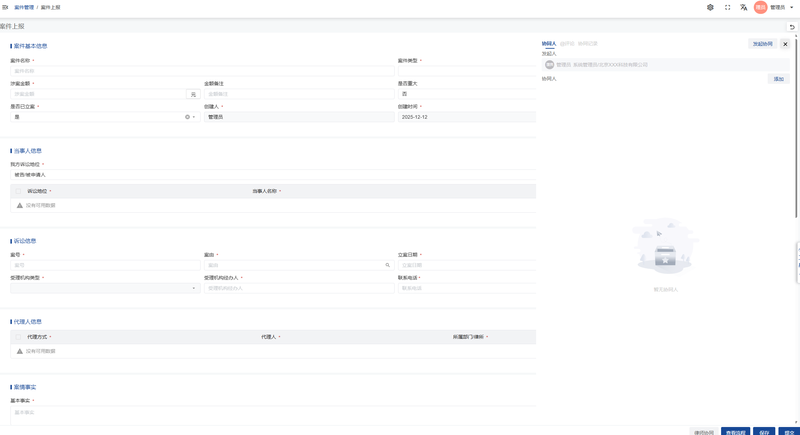Focus the 联系电话 input field
The width and height of the screenshot is (800, 435).
pyautogui.click(x=467, y=289)
